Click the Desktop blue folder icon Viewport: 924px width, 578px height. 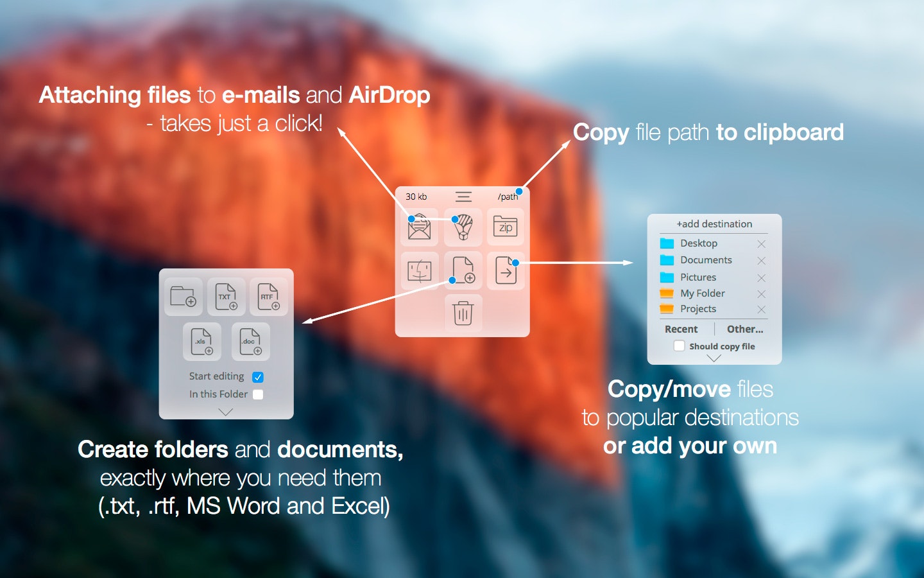coord(667,243)
